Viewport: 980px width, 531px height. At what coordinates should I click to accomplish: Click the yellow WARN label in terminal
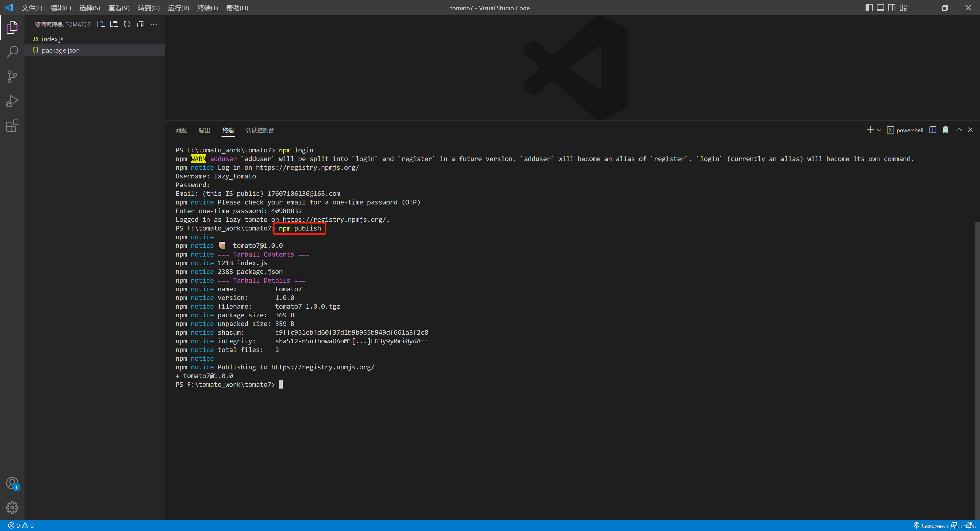(198, 159)
